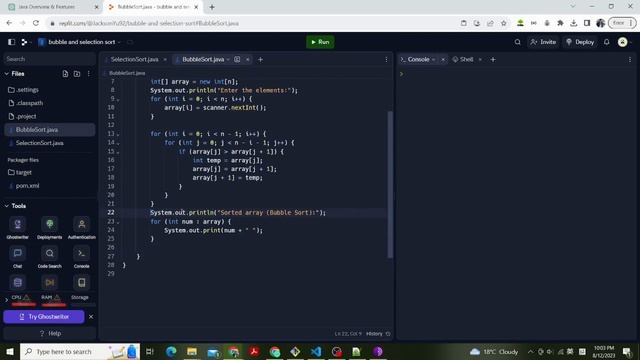Viewport: 640px width, 360px height.
Task: Select SelectionSort.java in the file tree
Action: [49, 143]
